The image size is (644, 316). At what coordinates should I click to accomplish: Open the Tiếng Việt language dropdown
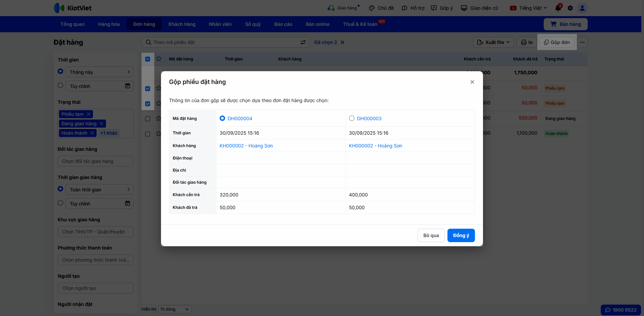[x=529, y=8]
